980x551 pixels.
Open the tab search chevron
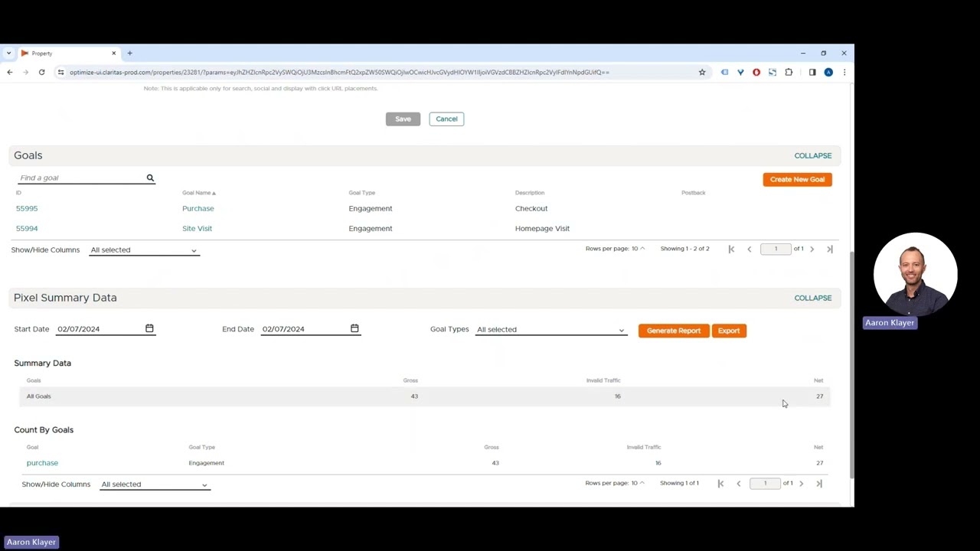pyautogui.click(x=8, y=53)
